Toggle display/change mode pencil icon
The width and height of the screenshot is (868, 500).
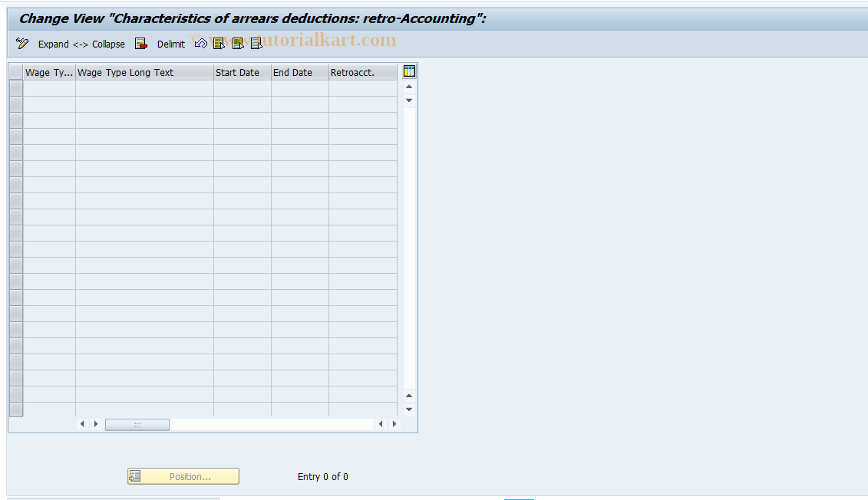point(22,44)
